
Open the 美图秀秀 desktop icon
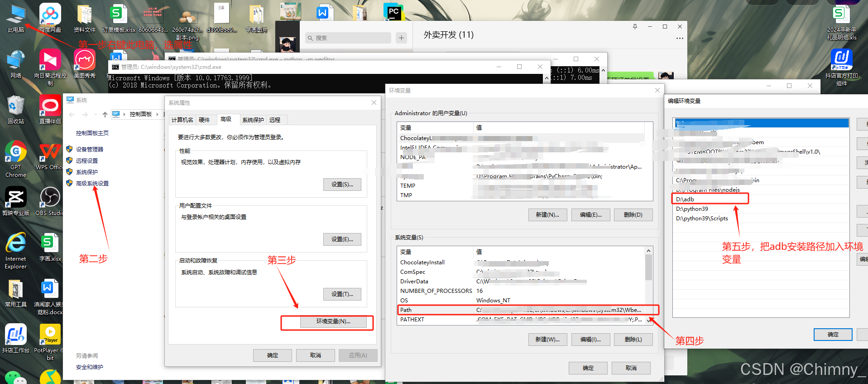(x=85, y=64)
